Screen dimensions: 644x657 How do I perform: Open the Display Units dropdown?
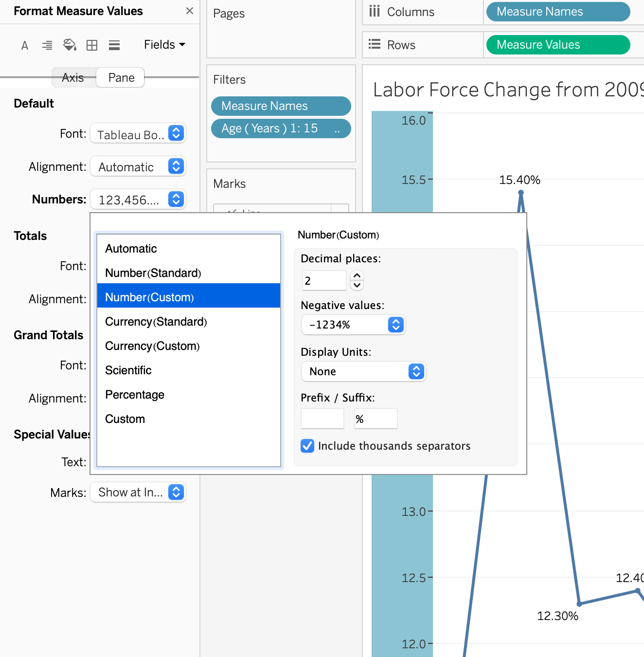pos(363,371)
